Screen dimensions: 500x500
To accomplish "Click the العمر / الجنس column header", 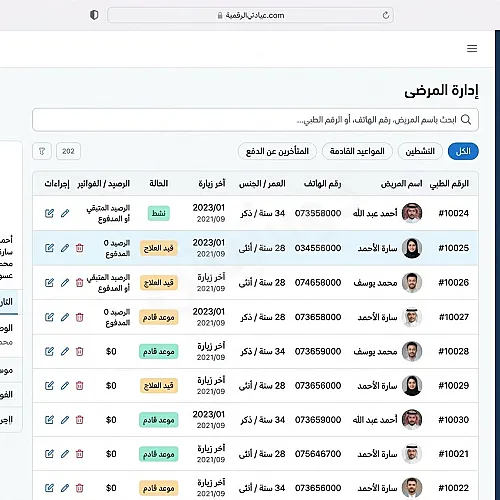I will (262, 184).
